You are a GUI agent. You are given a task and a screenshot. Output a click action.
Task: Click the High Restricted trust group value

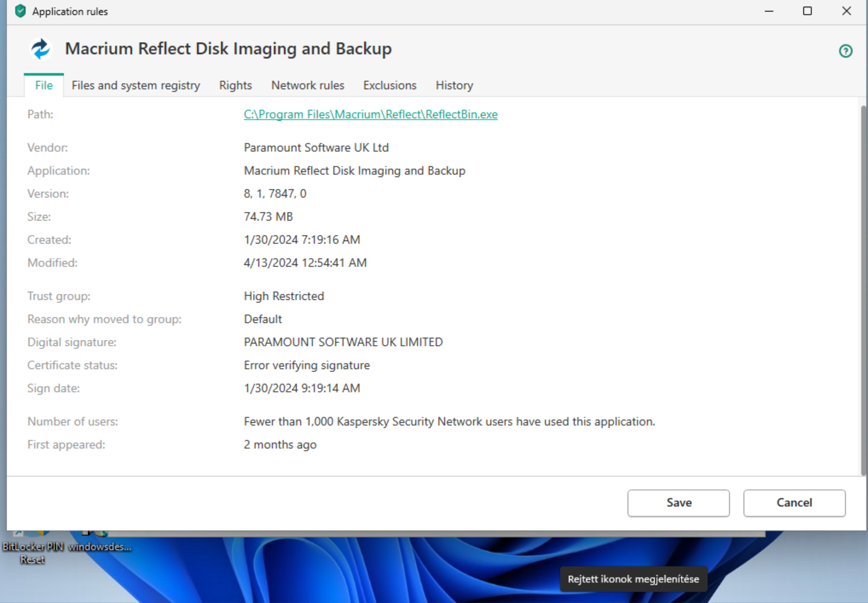click(x=284, y=296)
